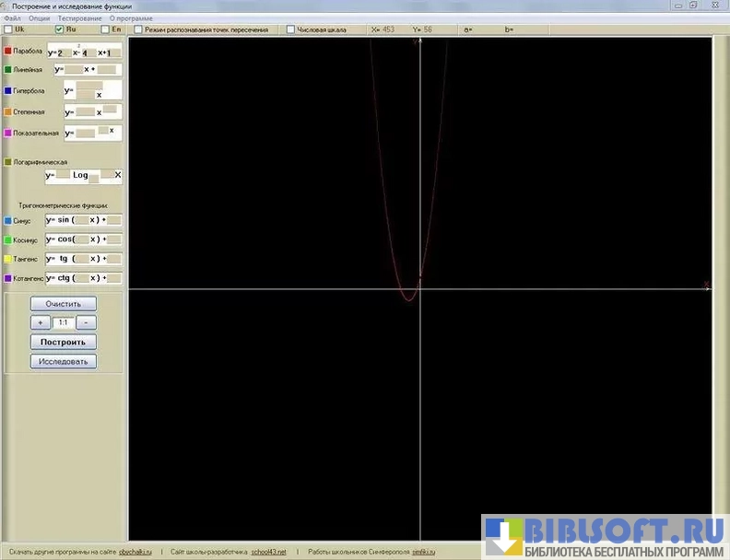Enable the Числовая шкала checkbox
Viewport: 730px width, 560px height.
point(291,29)
